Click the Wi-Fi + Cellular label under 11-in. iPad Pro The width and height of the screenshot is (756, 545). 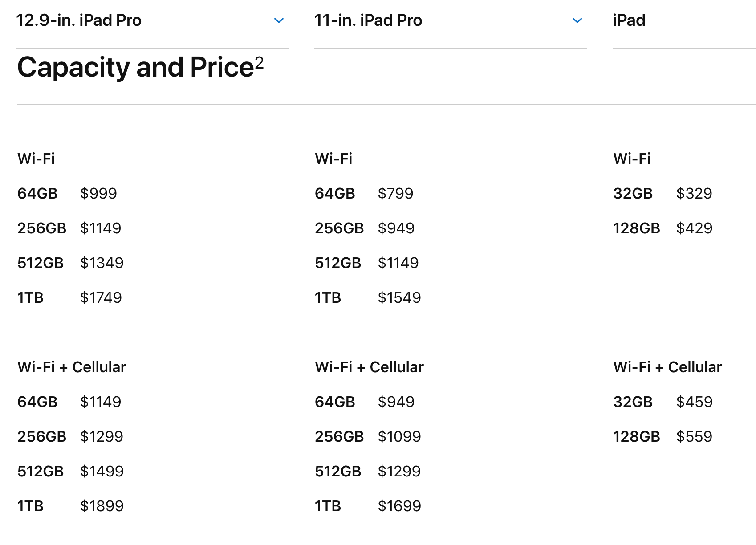click(369, 367)
